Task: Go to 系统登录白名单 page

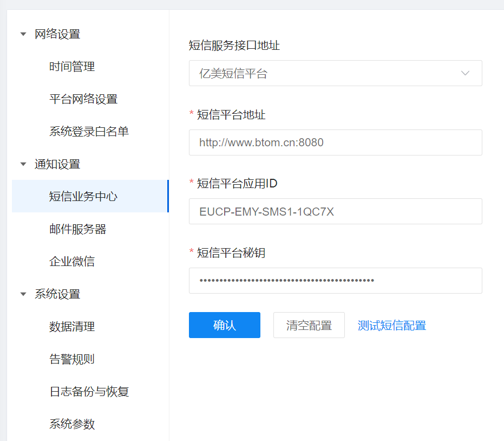Action: tap(89, 132)
